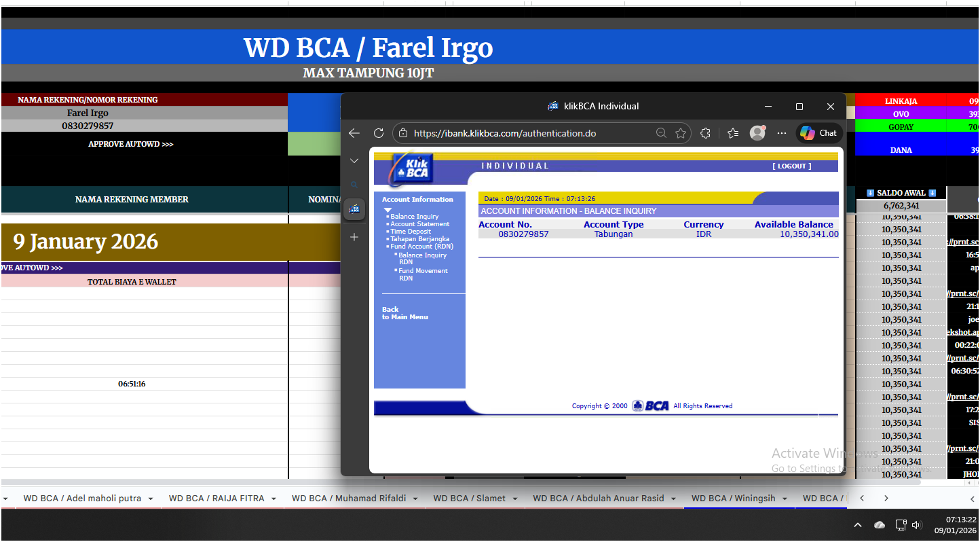
Task: Open Account Statement in the klikBCA menu
Action: pos(419,224)
